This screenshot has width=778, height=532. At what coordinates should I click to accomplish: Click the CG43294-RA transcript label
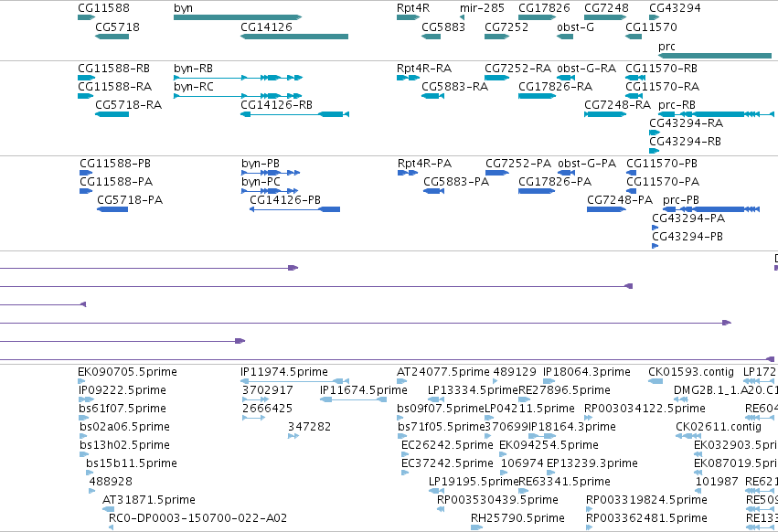[686, 123]
